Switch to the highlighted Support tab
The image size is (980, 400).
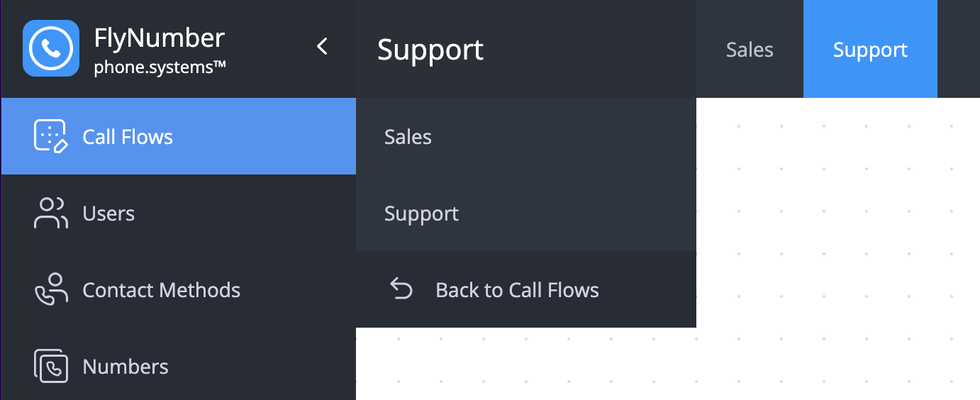[870, 50]
